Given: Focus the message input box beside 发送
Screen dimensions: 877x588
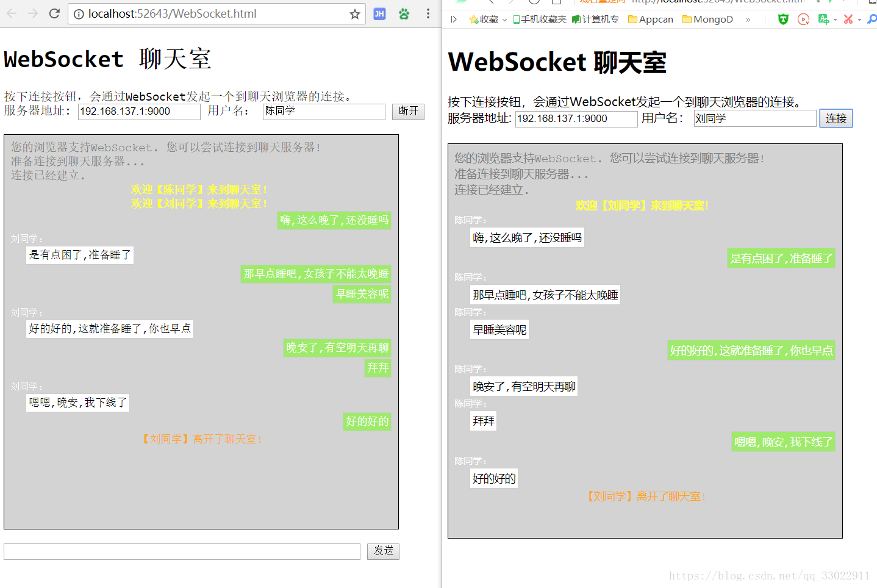Looking at the screenshot, I should (182, 551).
